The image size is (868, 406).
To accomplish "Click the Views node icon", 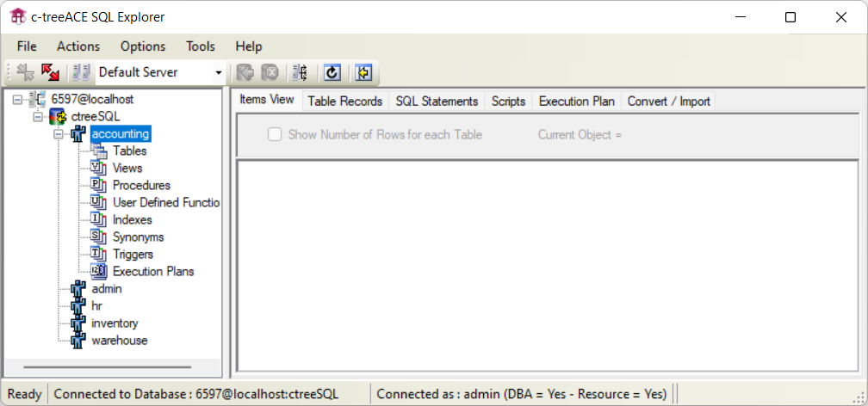I will tap(98, 168).
